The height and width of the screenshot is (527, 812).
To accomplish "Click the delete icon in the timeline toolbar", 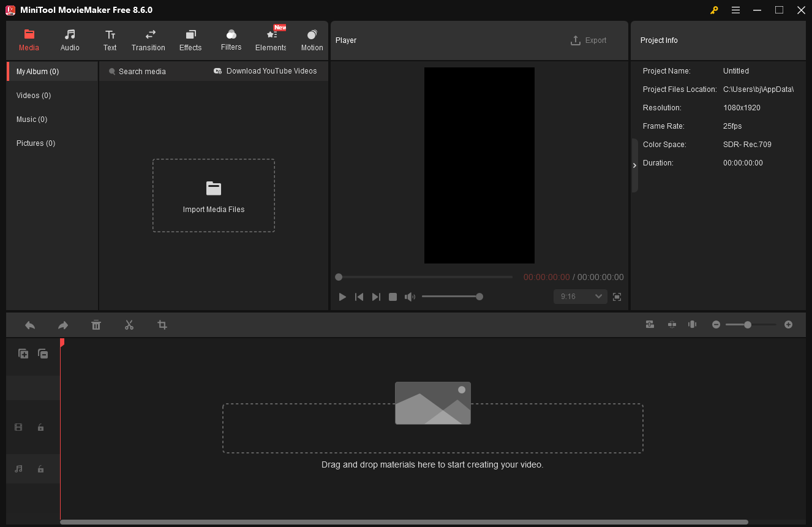I will (x=96, y=325).
